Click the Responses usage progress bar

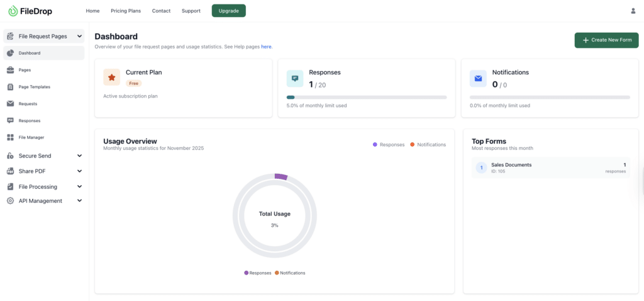(x=367, y=98)
